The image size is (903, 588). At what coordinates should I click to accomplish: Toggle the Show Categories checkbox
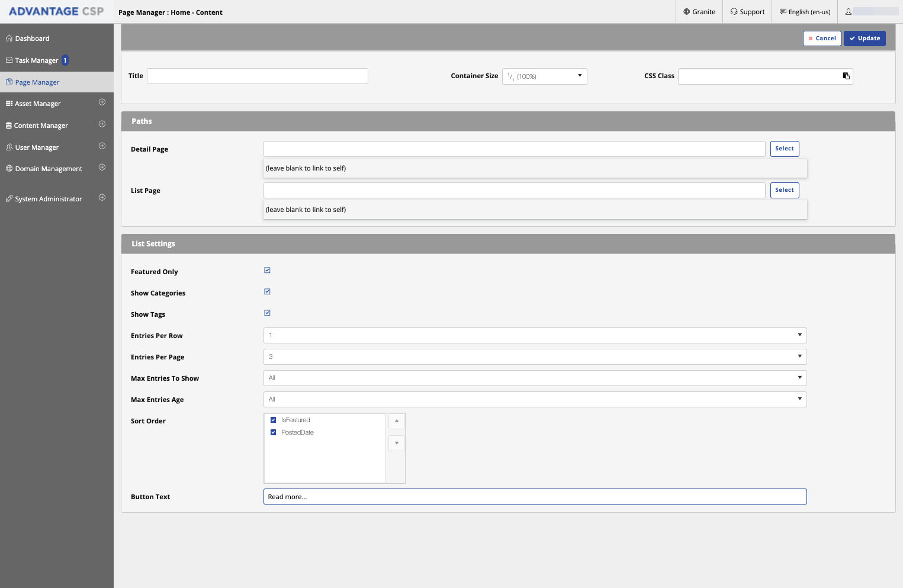click(267, 292)
